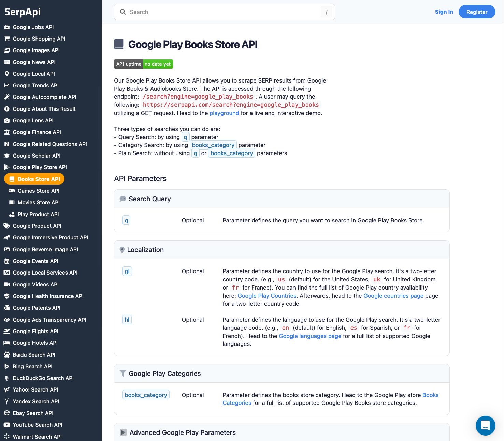Click the Google News API newspaper icon

pyautogui.click(x=7, y=62)
